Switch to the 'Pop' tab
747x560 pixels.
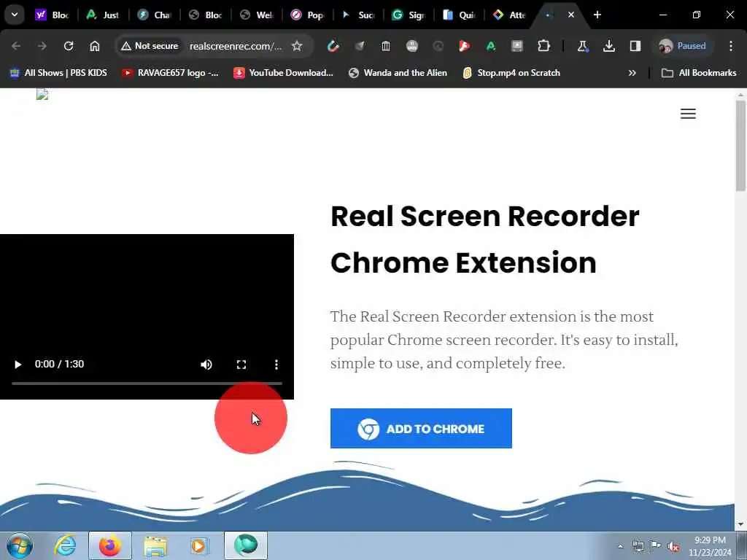point(307,15)
